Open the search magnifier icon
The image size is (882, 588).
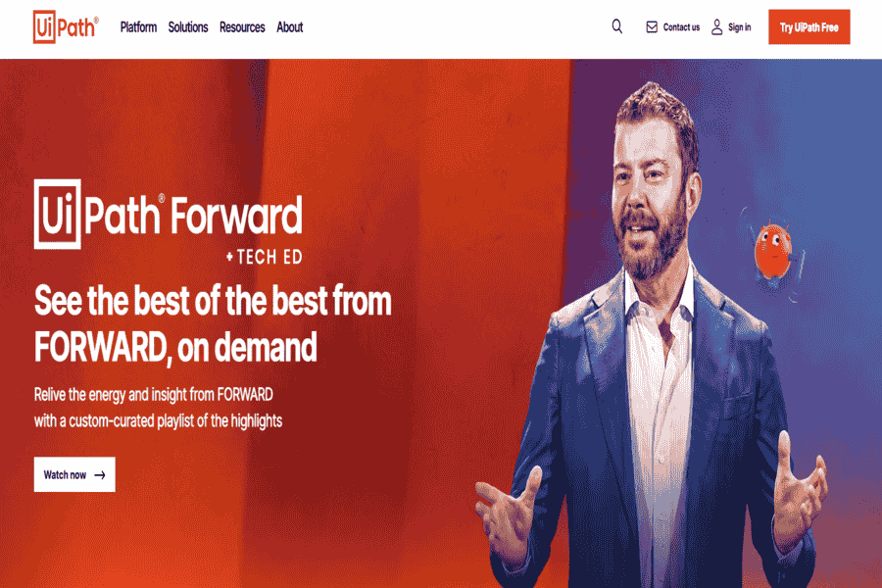click(x=617, y=26)
